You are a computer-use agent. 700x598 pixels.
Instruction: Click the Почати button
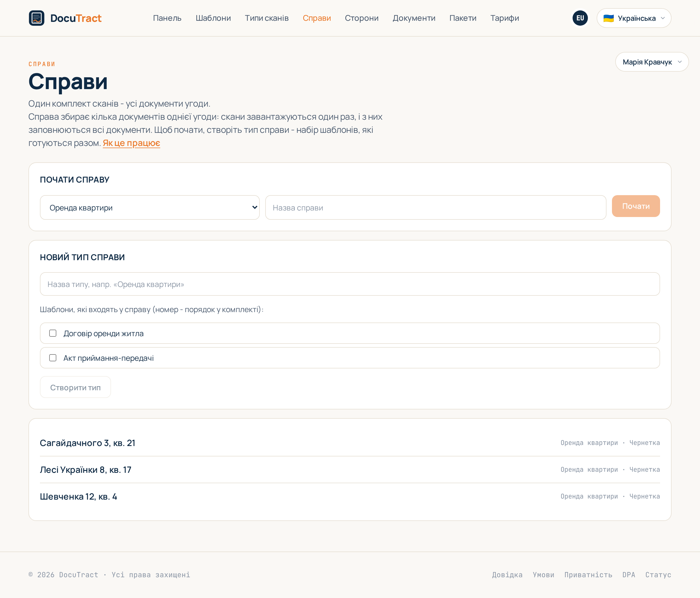click(x=635, y=206)
